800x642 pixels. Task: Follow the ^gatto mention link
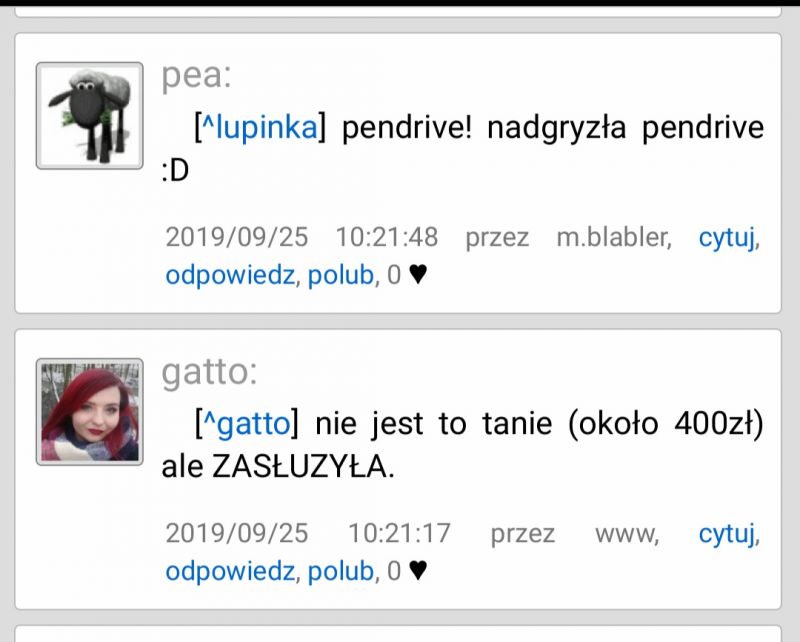(247, 423)
